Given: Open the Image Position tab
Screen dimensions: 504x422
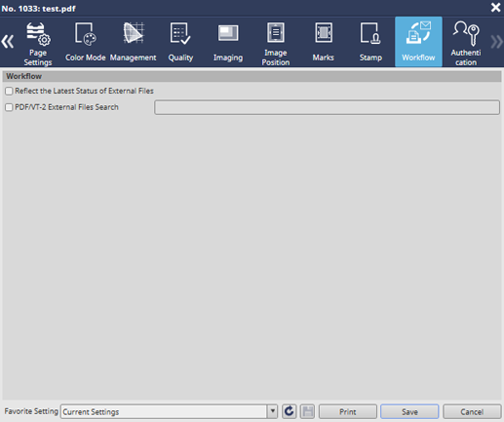Looking at the screenshot, I should (x=275, y=42).
